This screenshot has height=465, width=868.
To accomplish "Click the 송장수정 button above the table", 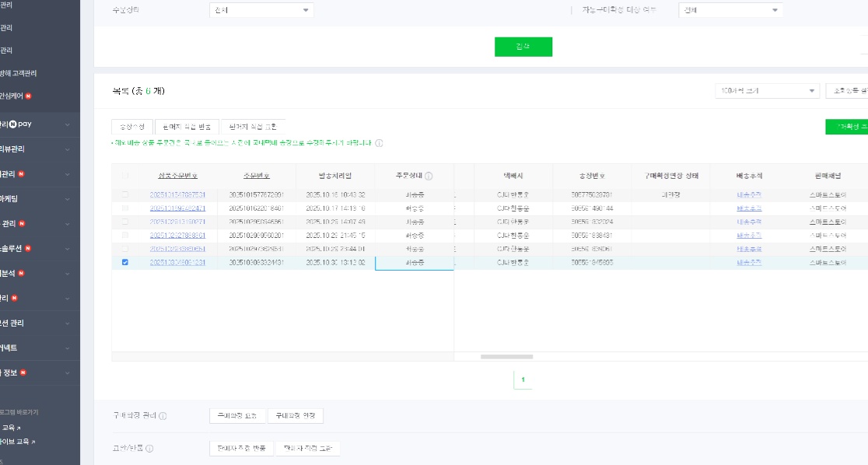I will coord(131,127).
